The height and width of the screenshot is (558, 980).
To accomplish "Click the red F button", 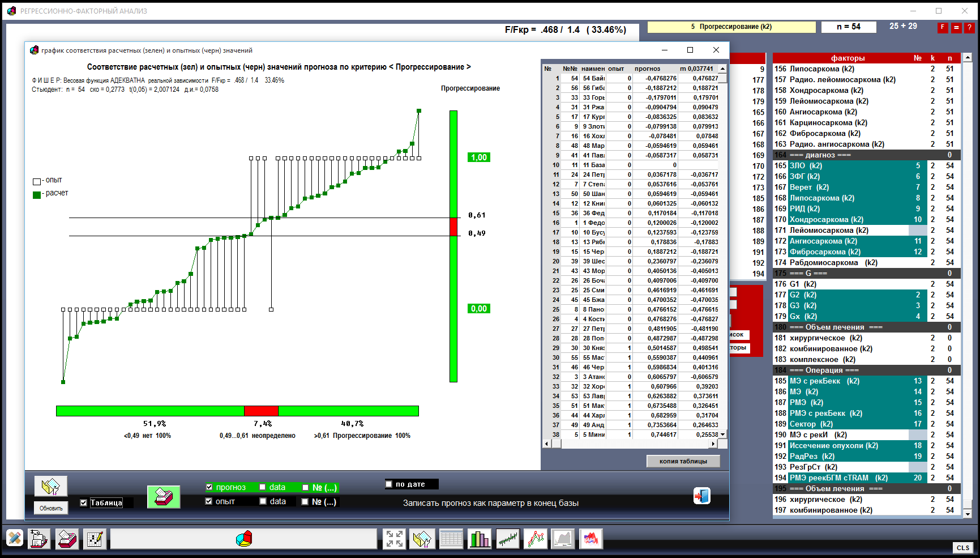I will (943, 27).
